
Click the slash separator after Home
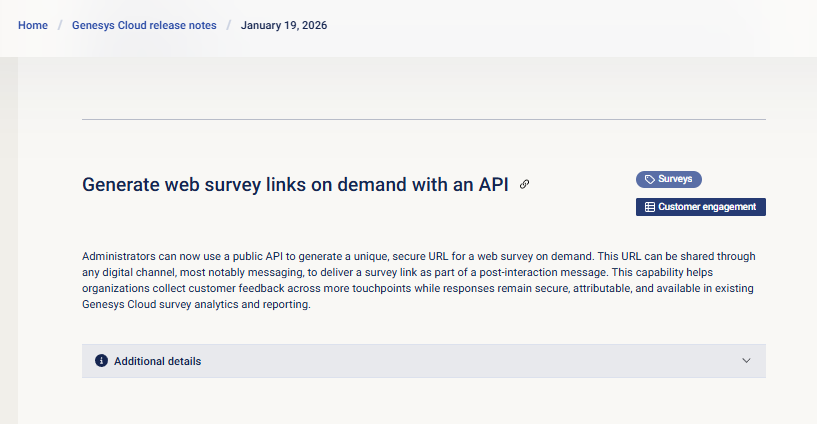60,25
